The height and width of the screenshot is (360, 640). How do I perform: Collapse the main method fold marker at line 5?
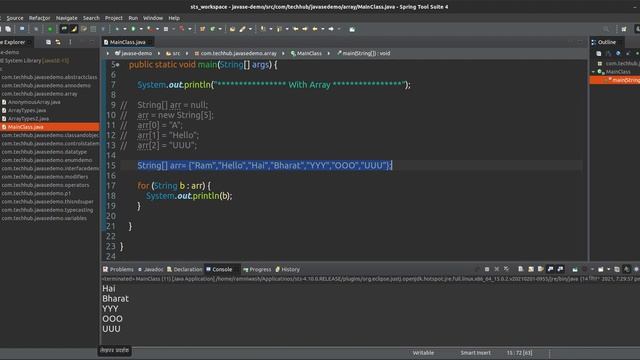(118, 64)
